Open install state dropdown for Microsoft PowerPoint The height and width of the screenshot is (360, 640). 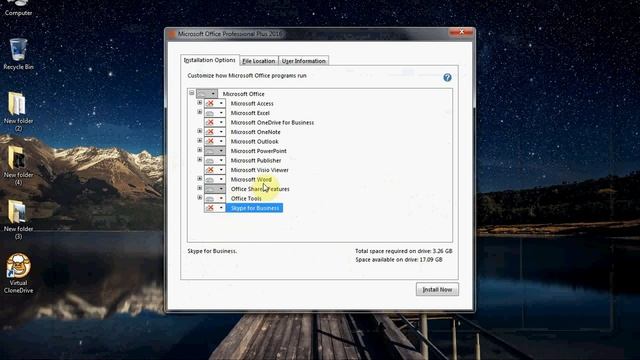pyautogui.click(x=215, y=151)
